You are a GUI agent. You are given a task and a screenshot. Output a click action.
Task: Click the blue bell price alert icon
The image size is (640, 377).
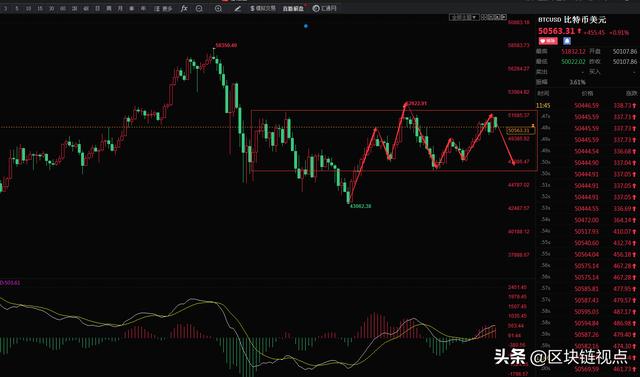567,41
